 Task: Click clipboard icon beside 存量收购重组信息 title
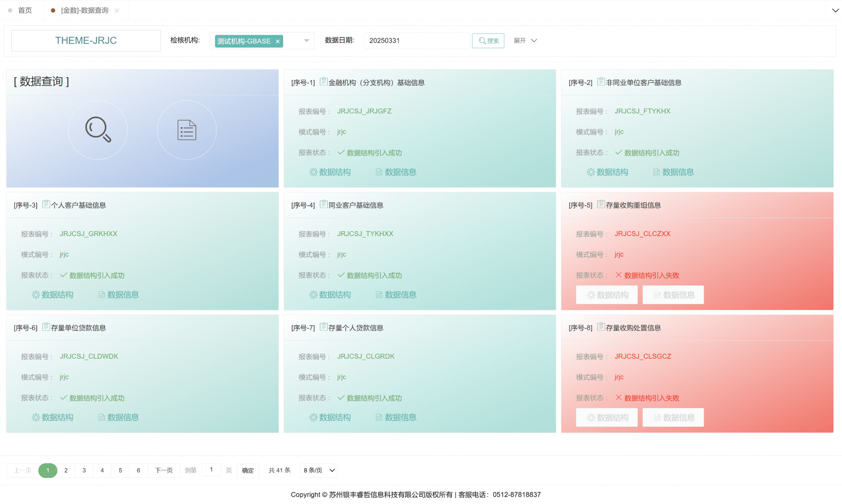[x=601, y=204]
